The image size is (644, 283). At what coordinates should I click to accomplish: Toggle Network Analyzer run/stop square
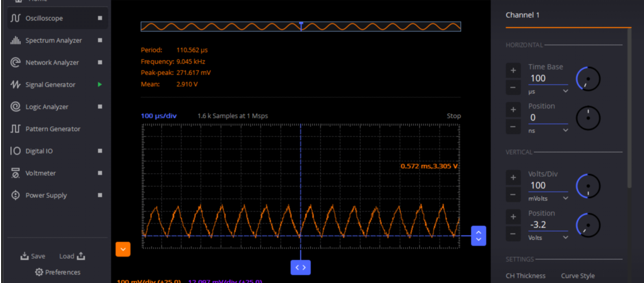(x=100, y=63)
